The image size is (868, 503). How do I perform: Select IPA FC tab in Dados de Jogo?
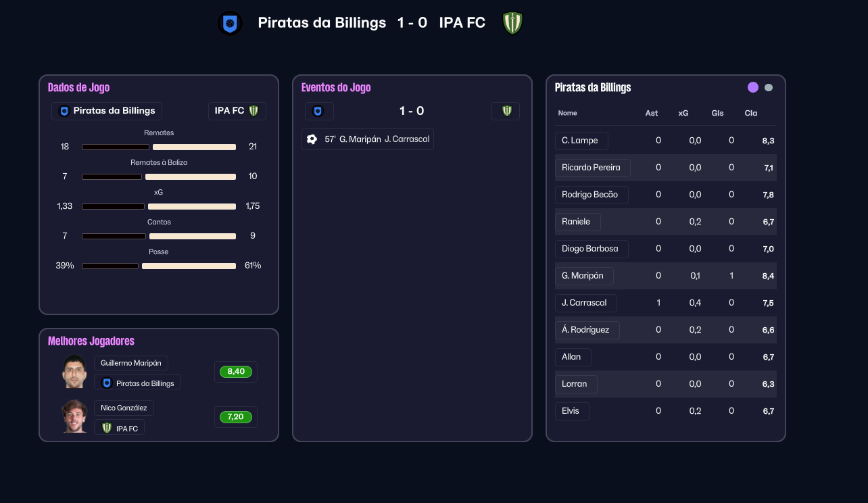tap(237, 111)
